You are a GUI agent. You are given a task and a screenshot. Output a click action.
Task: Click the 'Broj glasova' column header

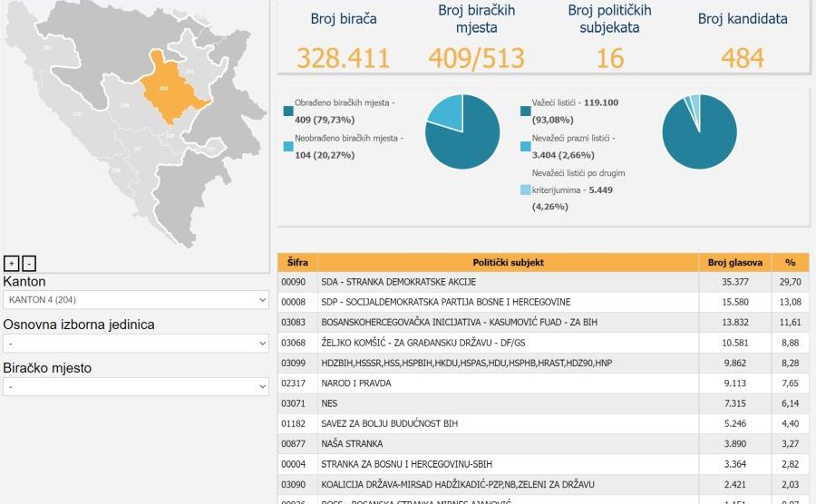[x=735, y=263]
